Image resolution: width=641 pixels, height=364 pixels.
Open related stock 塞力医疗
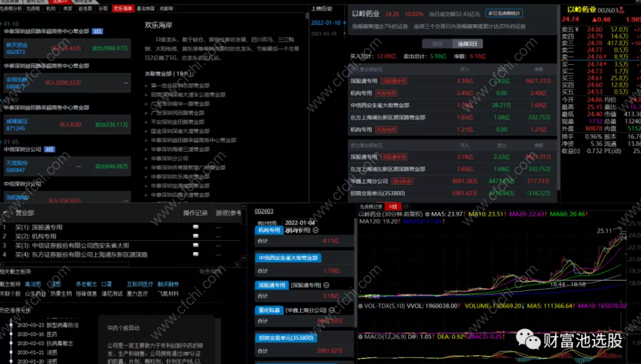tap(137, 293)
